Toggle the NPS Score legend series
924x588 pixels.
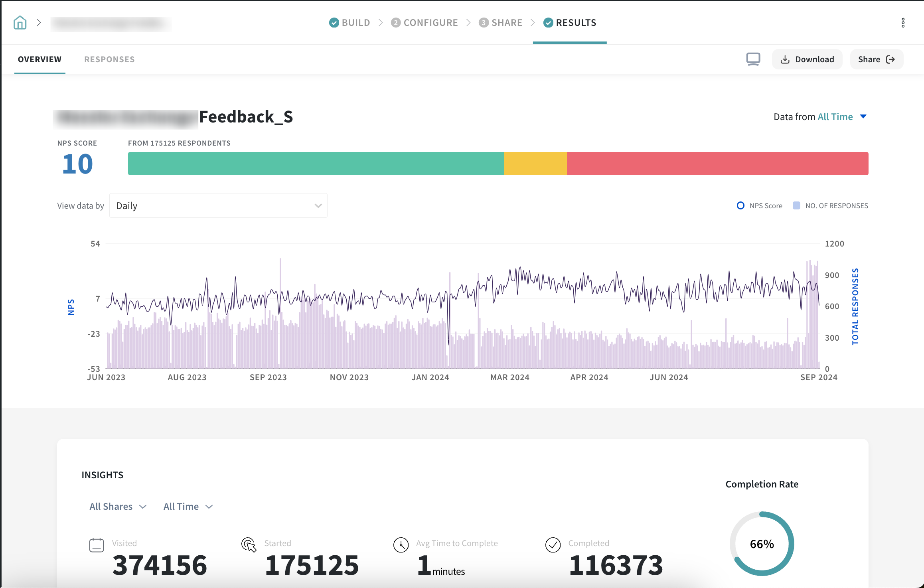click(x=759, y=206)
